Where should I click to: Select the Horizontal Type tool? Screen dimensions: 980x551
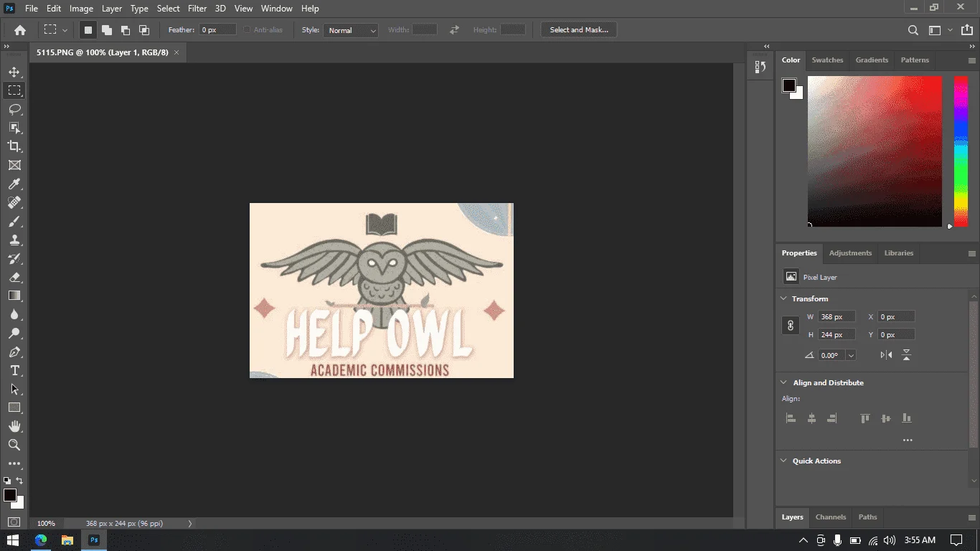pyautogui.click(x=14, y=370)
